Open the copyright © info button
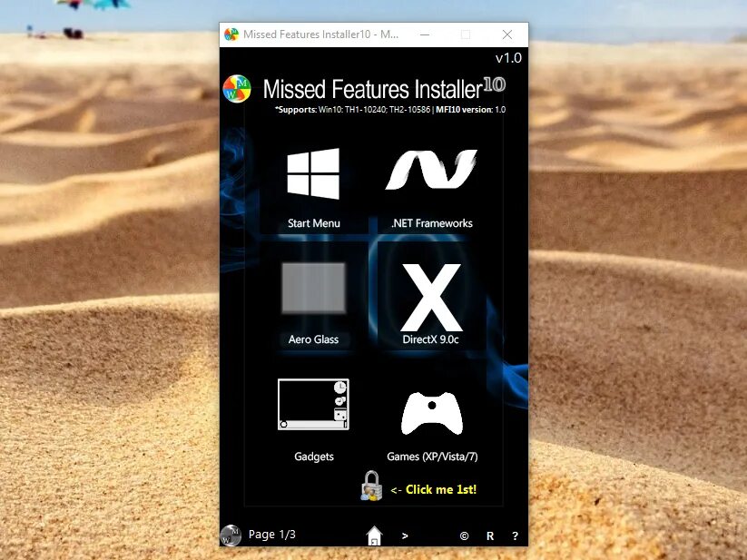The image size is (747, 560). (x=464, y=536)
